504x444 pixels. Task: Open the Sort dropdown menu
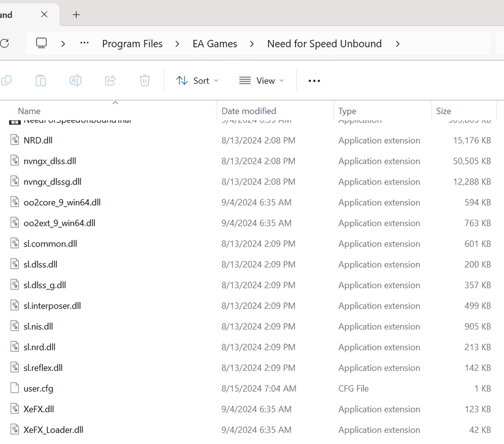(197, 81)
